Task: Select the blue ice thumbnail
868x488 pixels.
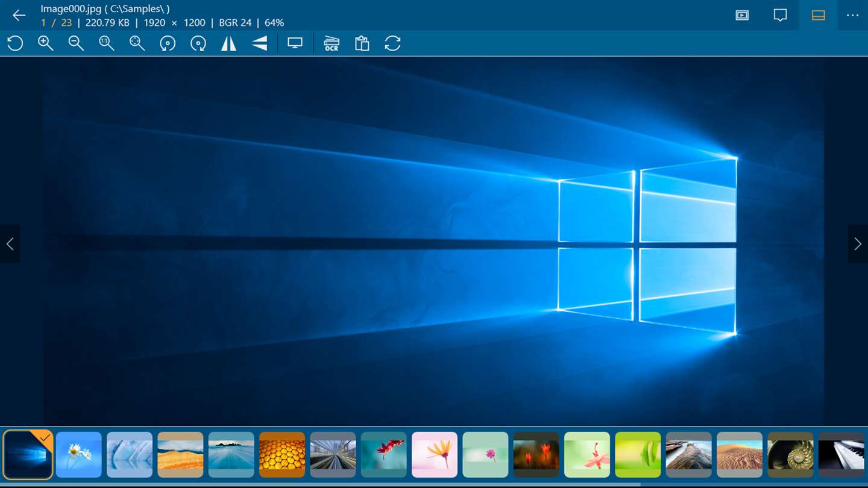Action: pyautogui.click(x=130, y=455)
